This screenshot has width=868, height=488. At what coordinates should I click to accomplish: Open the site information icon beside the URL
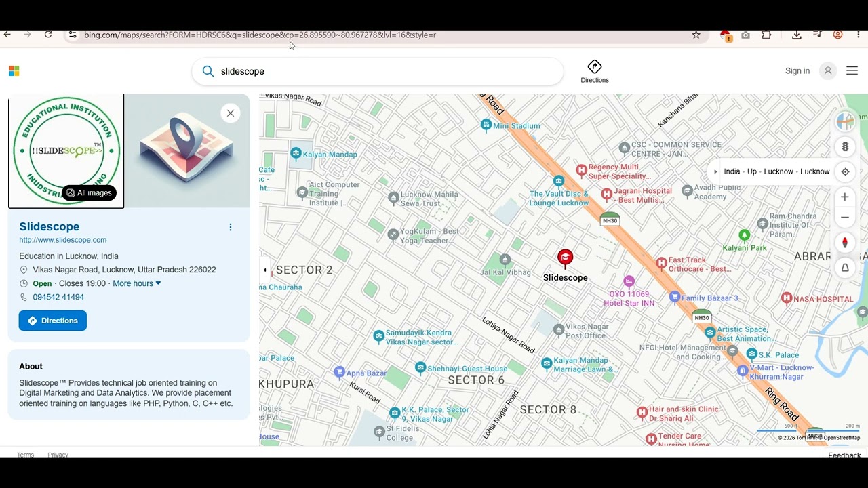coord(73,35)
